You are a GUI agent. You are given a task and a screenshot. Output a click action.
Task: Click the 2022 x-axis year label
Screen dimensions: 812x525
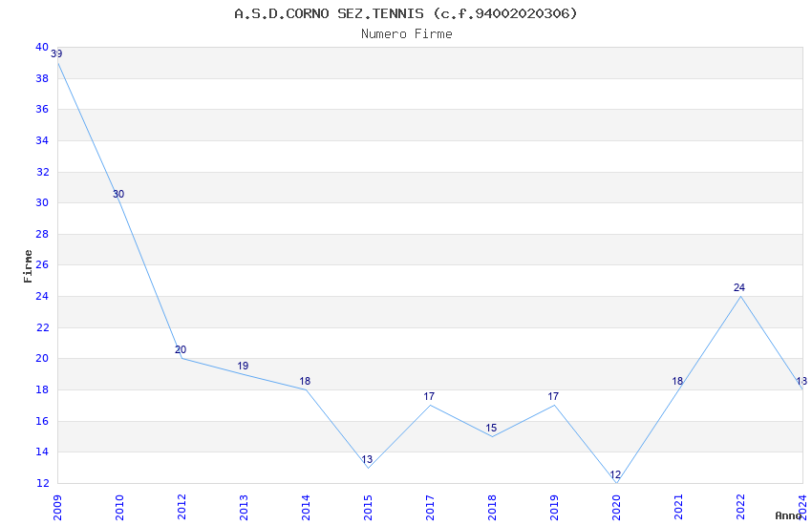click(x=740, y=508)
